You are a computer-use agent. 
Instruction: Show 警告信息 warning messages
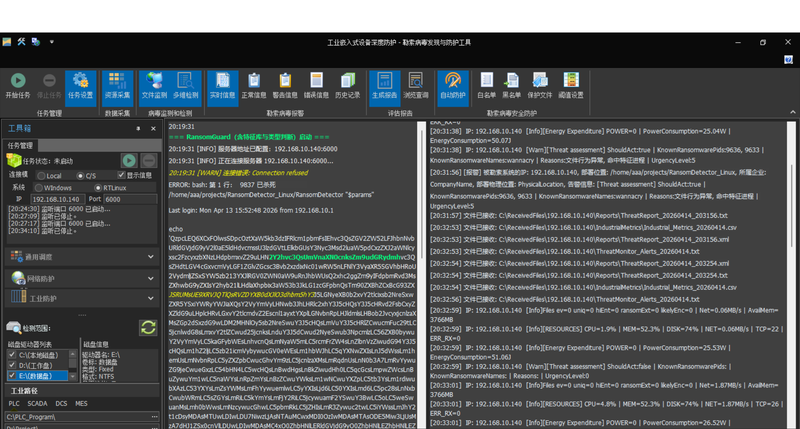tap(285, 86)
